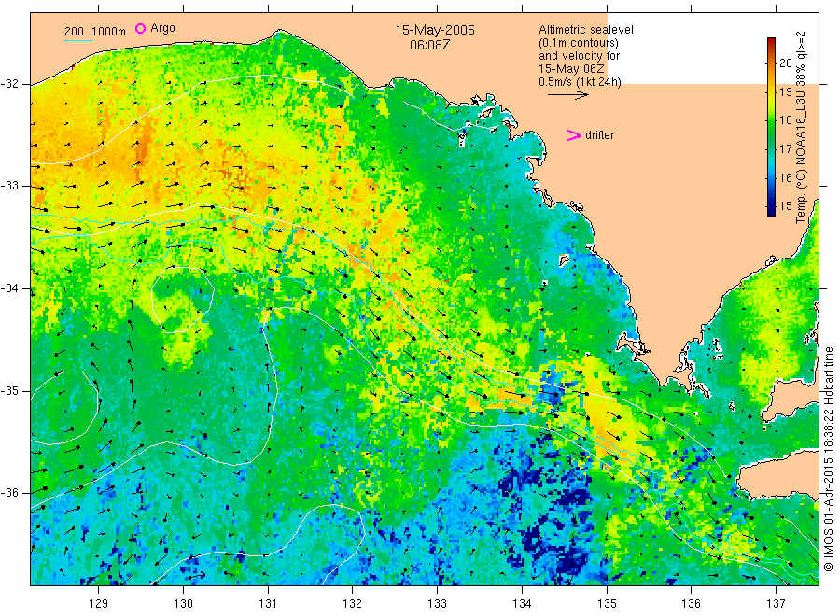Click the color bar value '15'

point(785,206)
